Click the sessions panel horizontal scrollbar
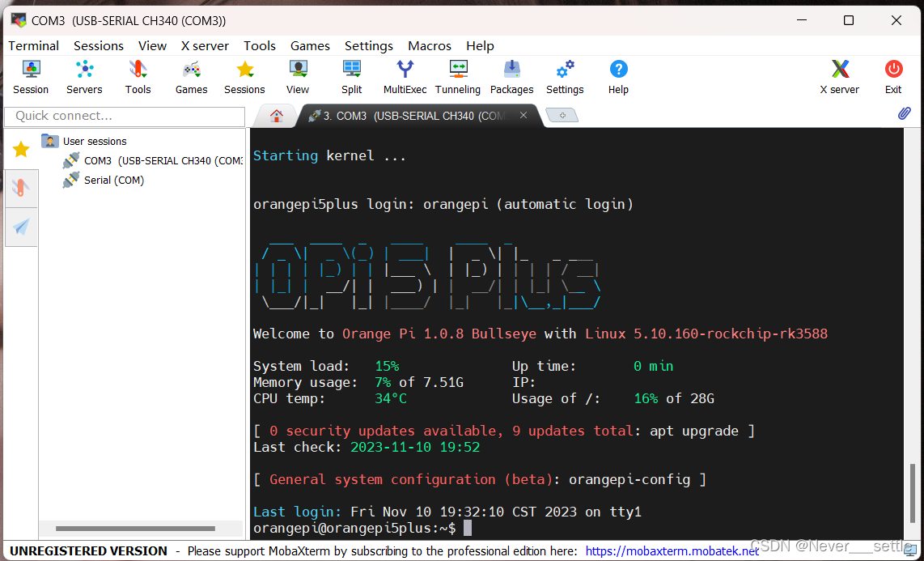The image size is (924, 561). 136,528
